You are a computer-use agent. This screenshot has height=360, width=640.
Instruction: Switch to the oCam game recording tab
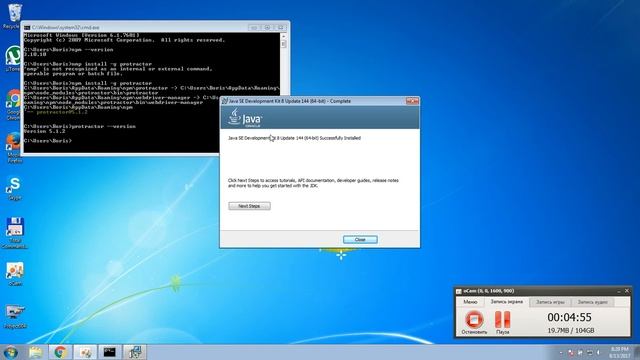550,302
